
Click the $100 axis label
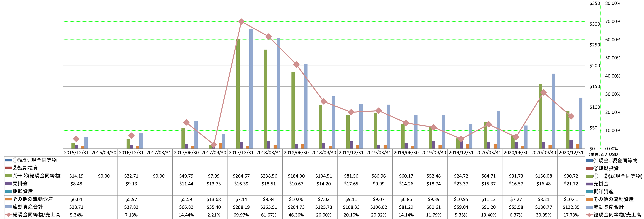(595, 107)
